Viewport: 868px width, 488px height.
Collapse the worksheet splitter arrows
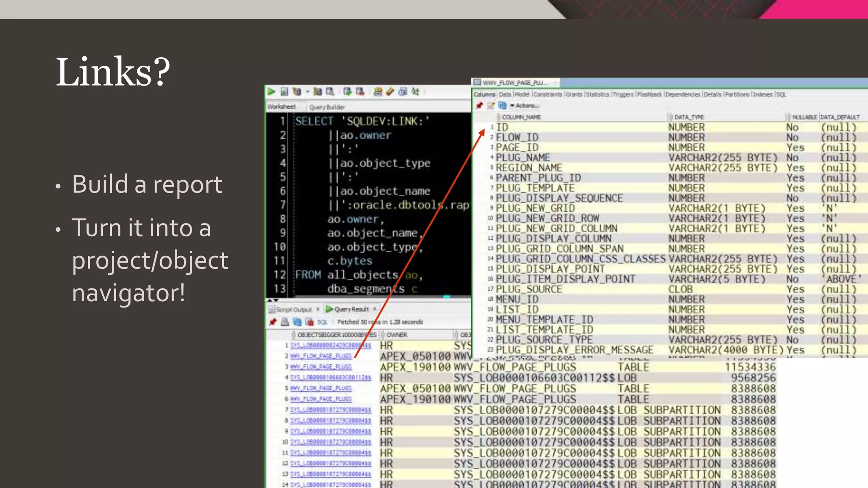pyautogui.click(x=272, y=300)
